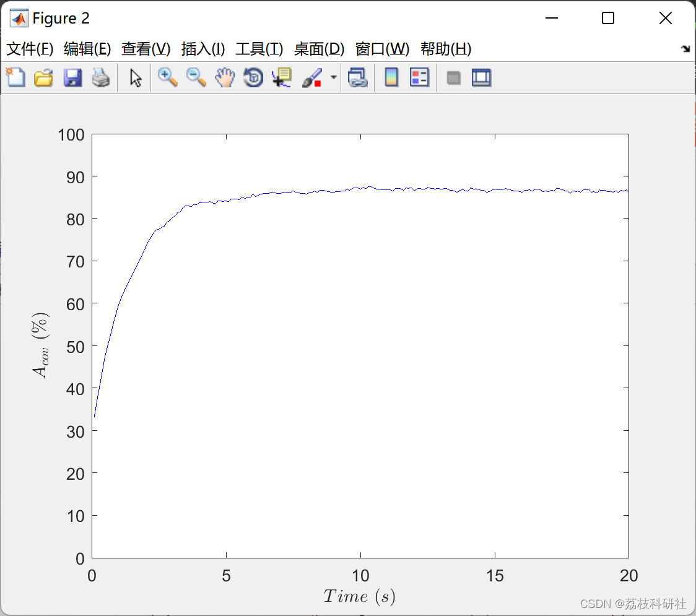This screenshot has width=696, height=616.
Task: Select the Edit Plot arrow tool
Action: point(136,78)
